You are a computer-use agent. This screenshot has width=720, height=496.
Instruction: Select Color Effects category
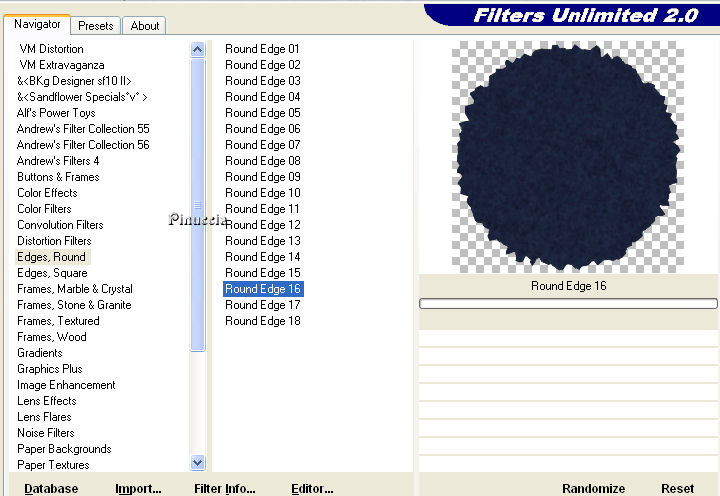47,193
